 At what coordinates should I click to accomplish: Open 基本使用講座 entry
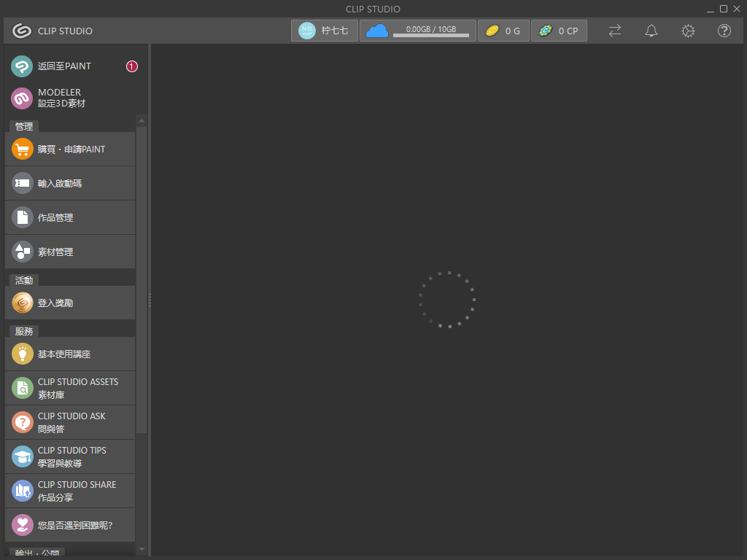pyautogui.click(x=70, y=354)
